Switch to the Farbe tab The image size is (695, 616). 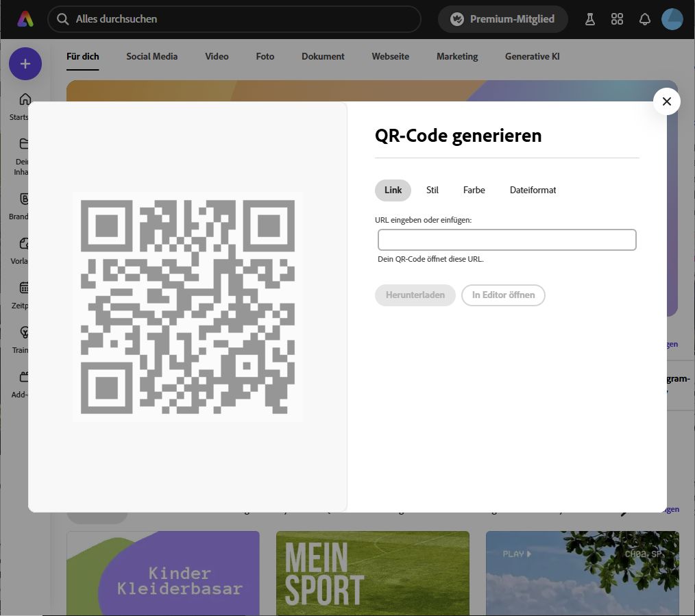point(474,190)
